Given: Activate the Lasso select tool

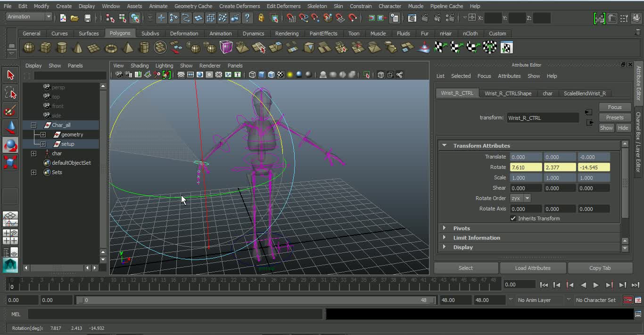Looking at the screenshot, I should (x=10, y=93).
